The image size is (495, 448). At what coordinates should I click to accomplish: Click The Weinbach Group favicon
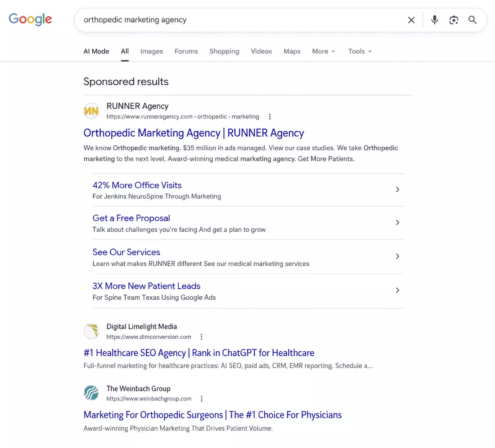coord(91,393)
